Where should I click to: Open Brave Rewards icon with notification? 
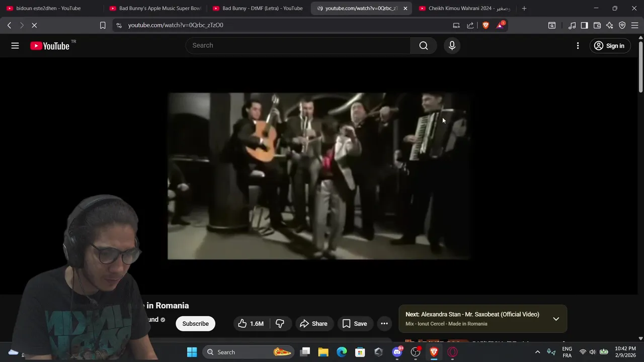click(500, 25)
